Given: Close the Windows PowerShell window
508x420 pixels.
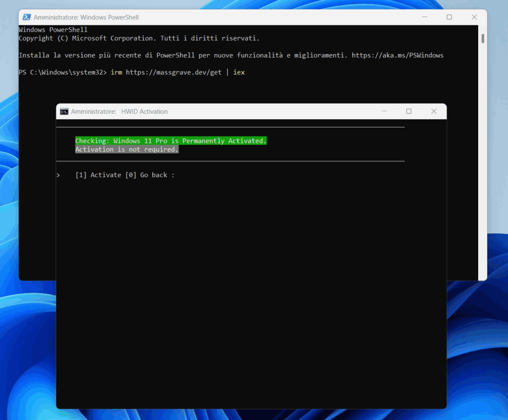Looking at the screenshot, I should click(x=474, y=17).
